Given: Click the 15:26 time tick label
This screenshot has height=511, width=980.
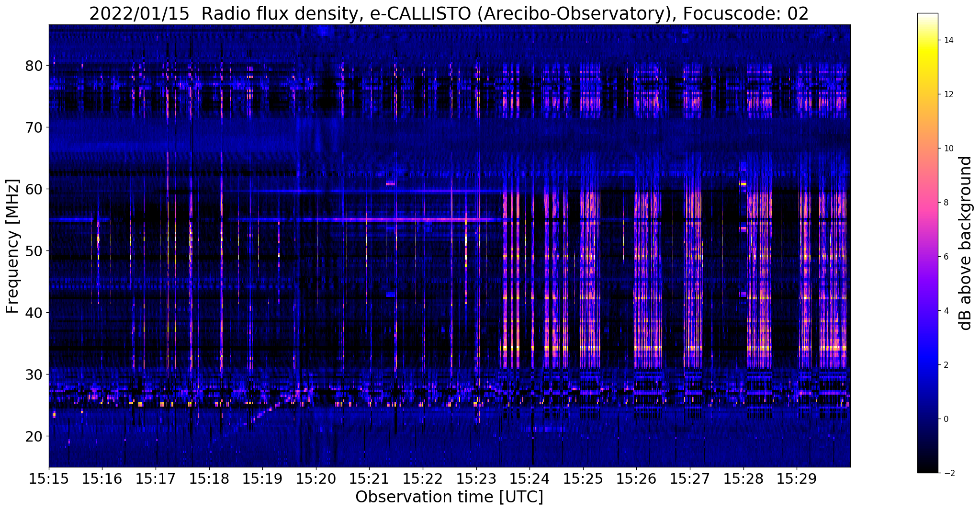Looking at the screenshot, I should point(636,479).
